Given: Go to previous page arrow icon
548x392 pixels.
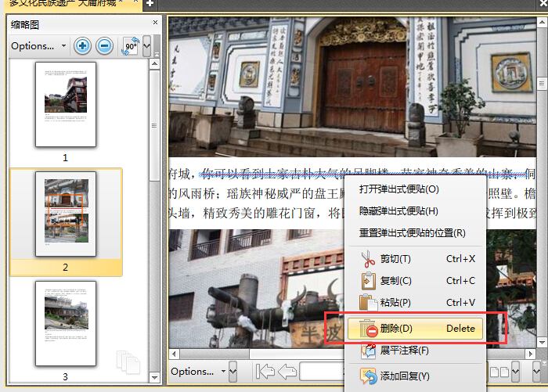Looking at the screenshot, I should pyautogui.click(x=287, y=372).
